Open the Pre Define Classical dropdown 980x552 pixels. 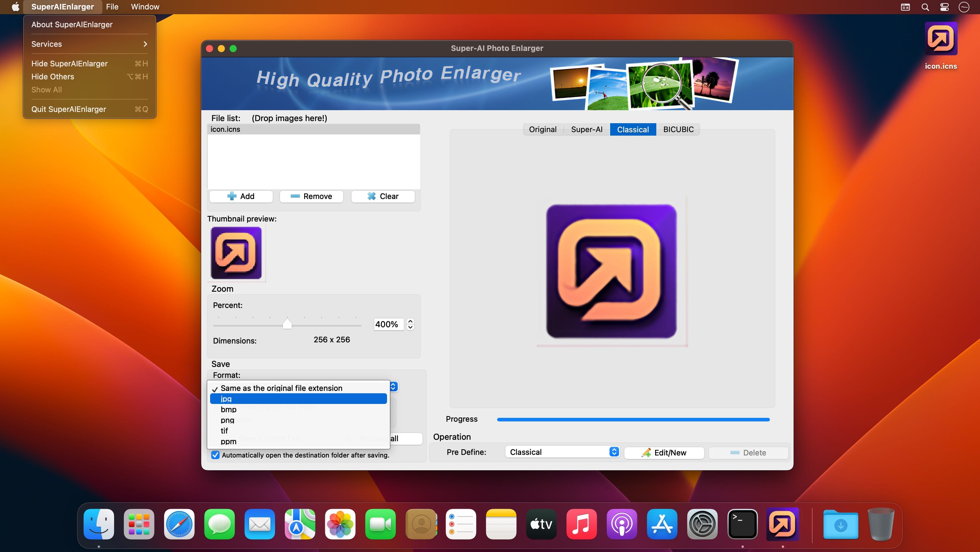pos(562,452)
